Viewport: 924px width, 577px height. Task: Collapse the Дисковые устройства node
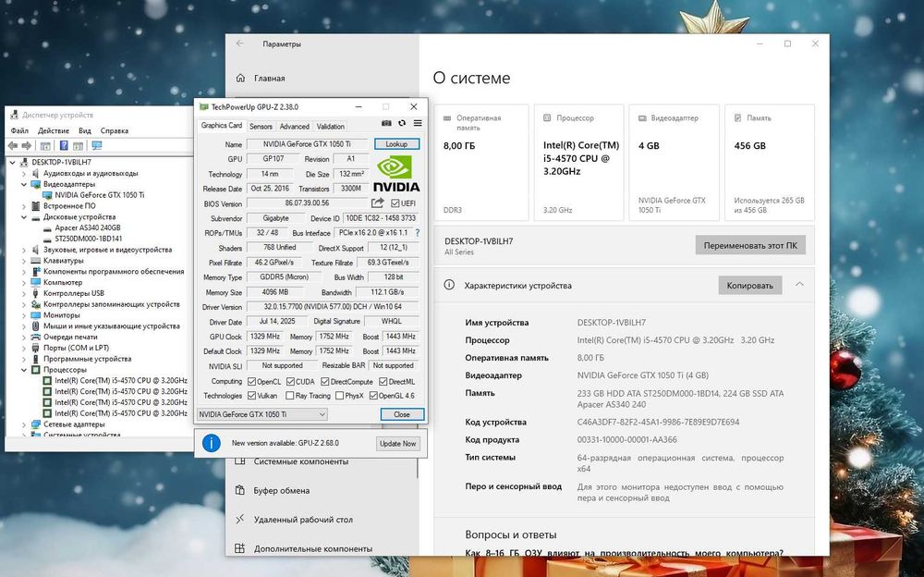(24, 217)
